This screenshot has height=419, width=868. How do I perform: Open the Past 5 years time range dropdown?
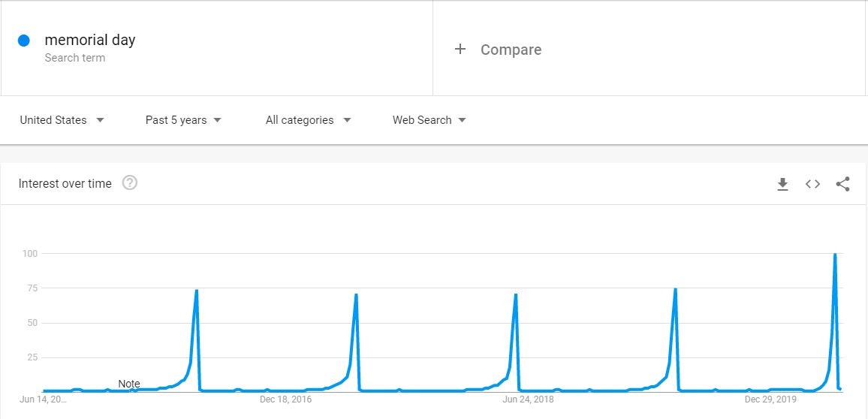click(183, 120)
